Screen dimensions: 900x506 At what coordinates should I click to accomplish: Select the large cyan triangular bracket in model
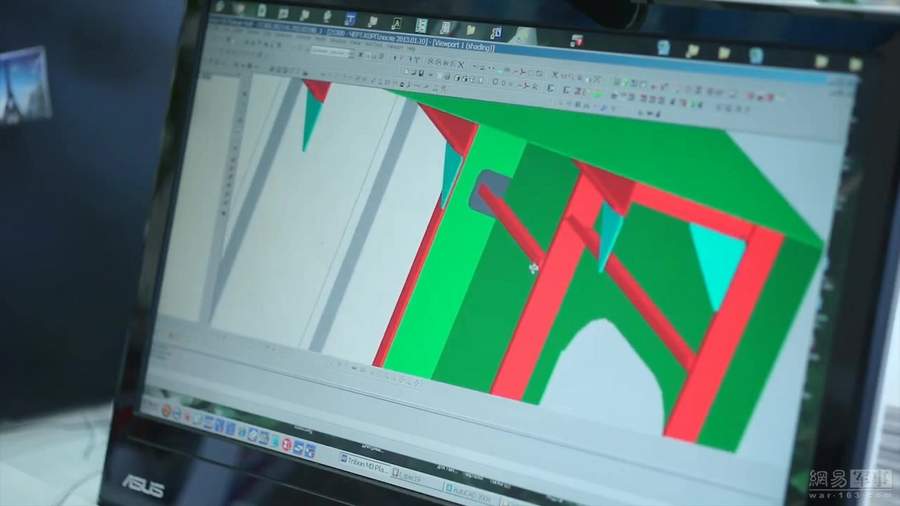click(718, 259)
